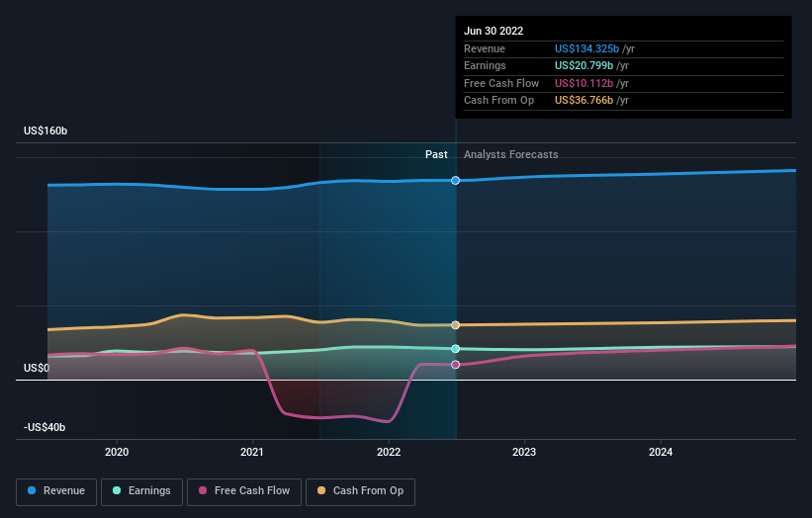The height and width of the screenshot is (518, 812).
Task: Toggle the Free Cash Flow legend button
Action: point(244,491)
